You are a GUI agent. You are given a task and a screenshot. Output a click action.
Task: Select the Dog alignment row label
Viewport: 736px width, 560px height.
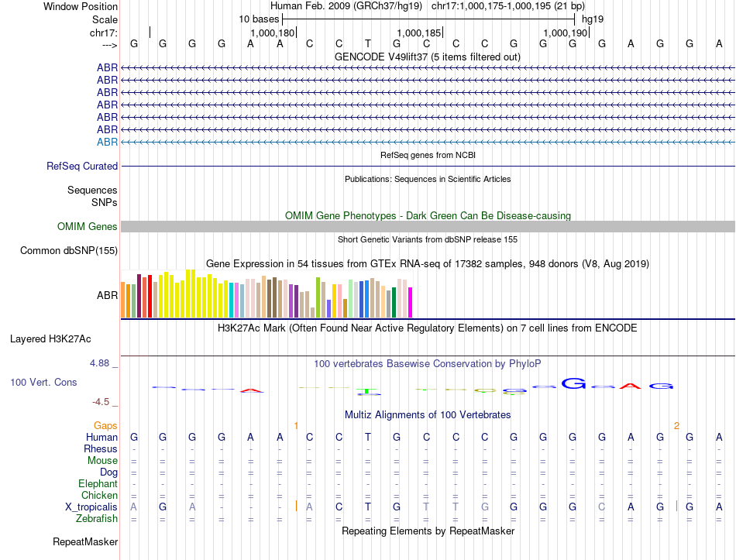109,472
